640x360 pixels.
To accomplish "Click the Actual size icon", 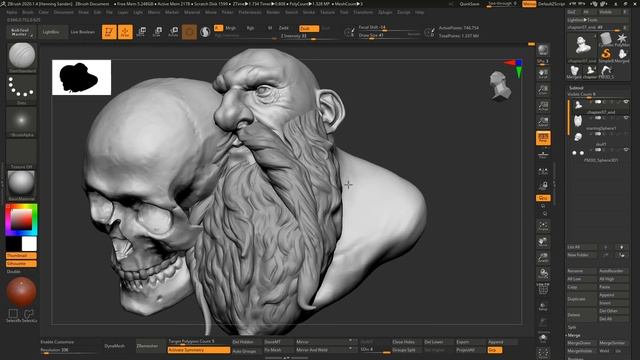I will [x=543, y=105].
